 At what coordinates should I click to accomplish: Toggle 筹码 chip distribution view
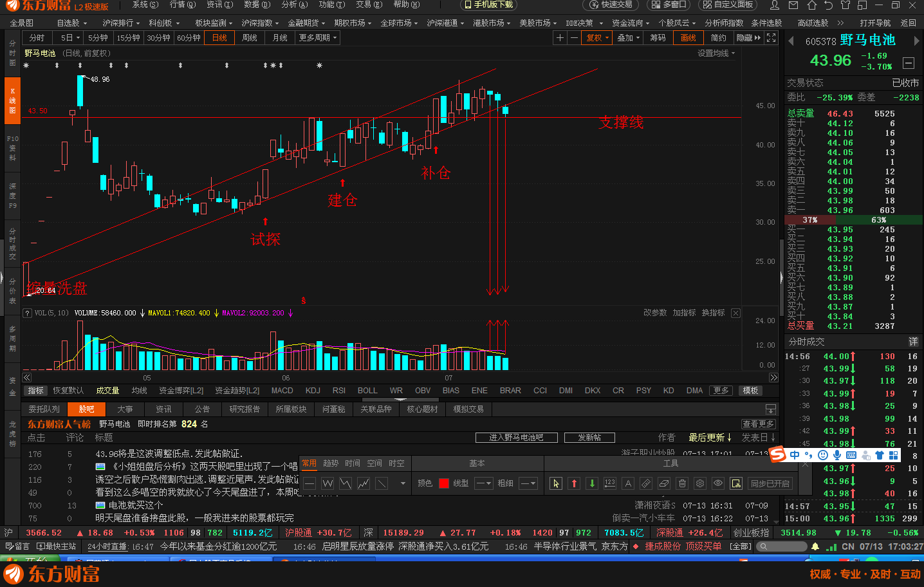tap(658, 38)
